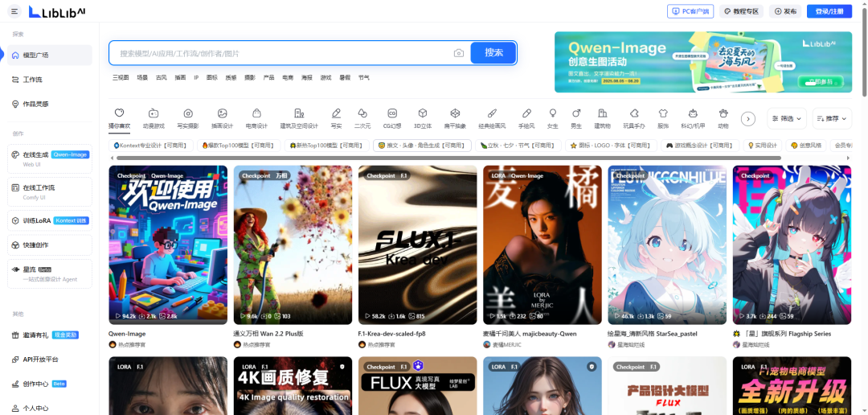Open 作品灵感 in the sidebar
This screenshot has height=415, width=868.
point(50,104)
